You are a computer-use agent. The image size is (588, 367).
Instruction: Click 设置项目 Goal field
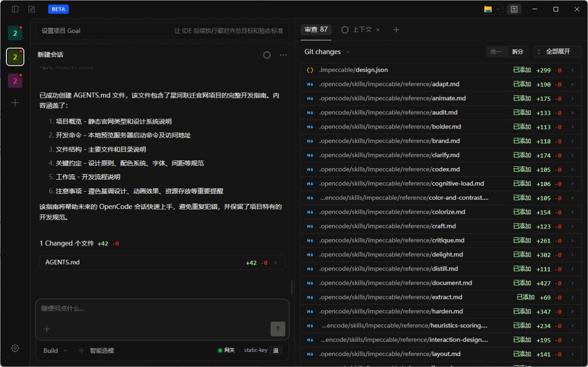[162, 31]
